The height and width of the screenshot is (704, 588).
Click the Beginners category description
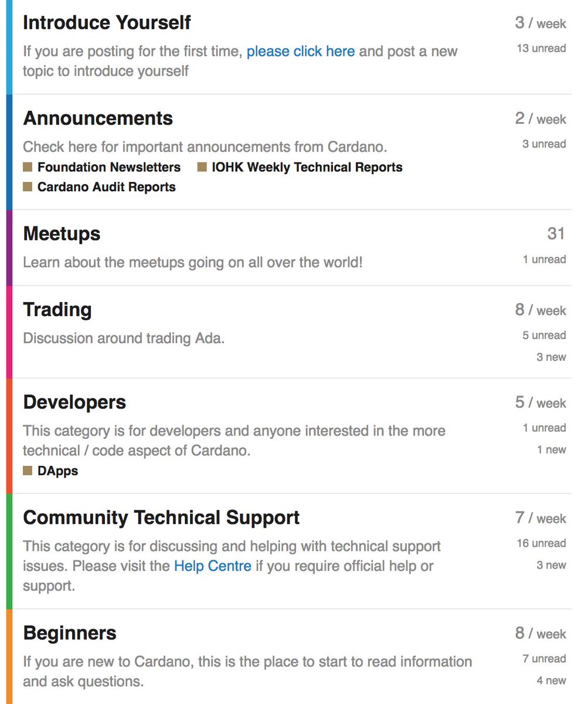pos(247,671)
